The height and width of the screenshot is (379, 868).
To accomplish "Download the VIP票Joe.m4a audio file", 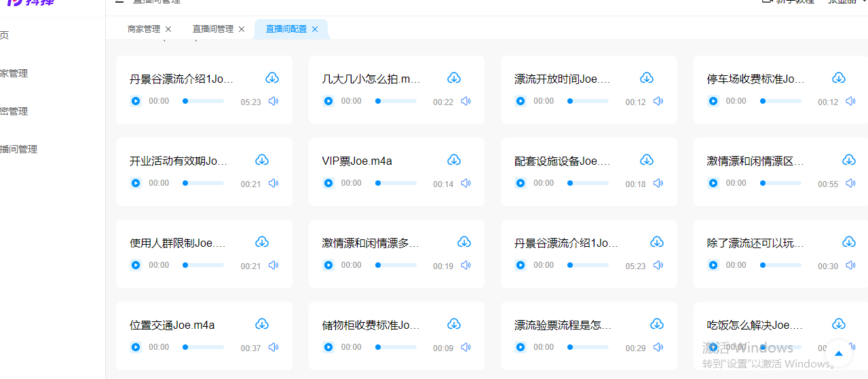I will click(x=454, y=160).
